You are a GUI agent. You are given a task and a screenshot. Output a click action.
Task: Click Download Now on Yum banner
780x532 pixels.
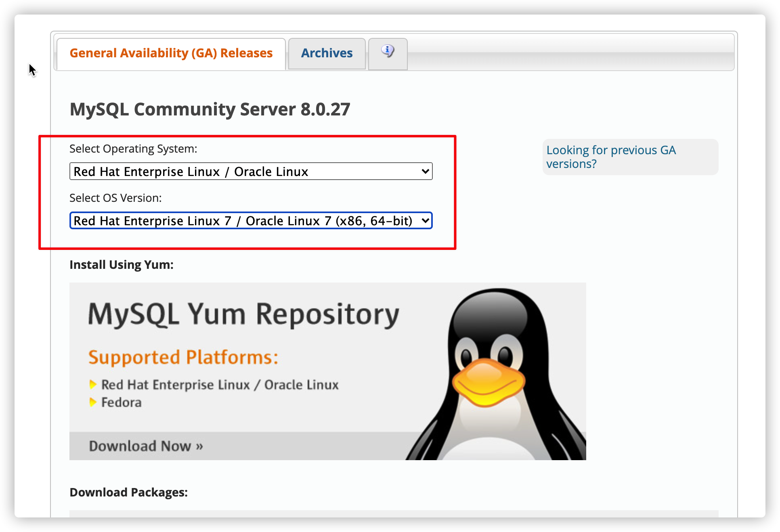pos(146,446)
